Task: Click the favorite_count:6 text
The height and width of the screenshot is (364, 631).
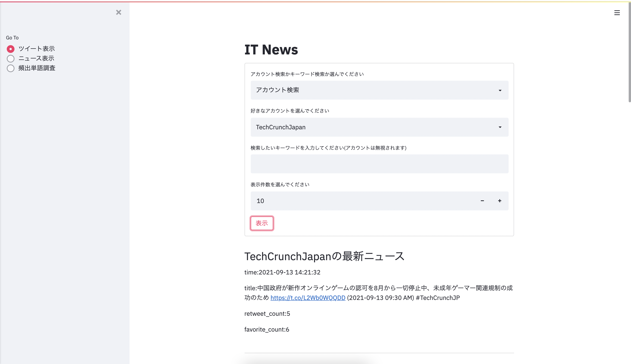Action: (267, 329)
